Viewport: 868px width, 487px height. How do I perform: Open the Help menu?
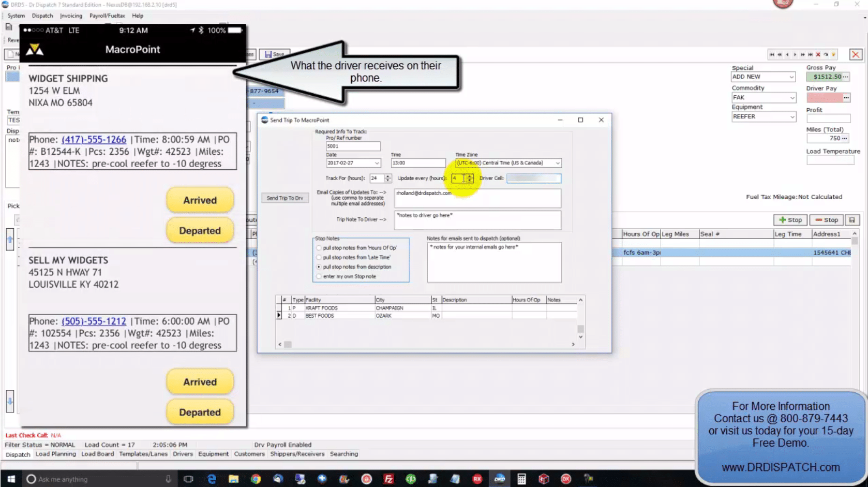(138, 16)
